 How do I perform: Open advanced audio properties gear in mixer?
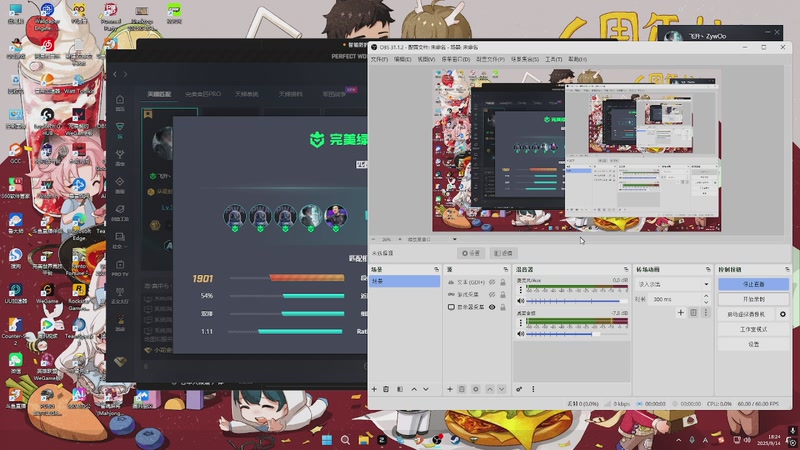click(x=519, y=389)
